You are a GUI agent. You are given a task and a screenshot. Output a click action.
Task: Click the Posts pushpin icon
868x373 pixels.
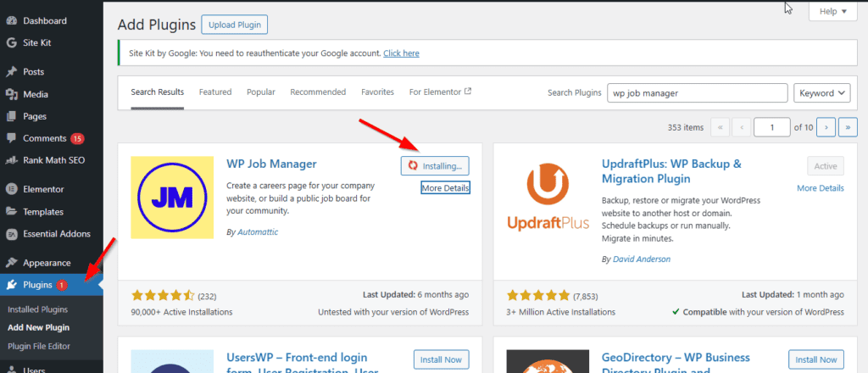[x=11, y=72]
